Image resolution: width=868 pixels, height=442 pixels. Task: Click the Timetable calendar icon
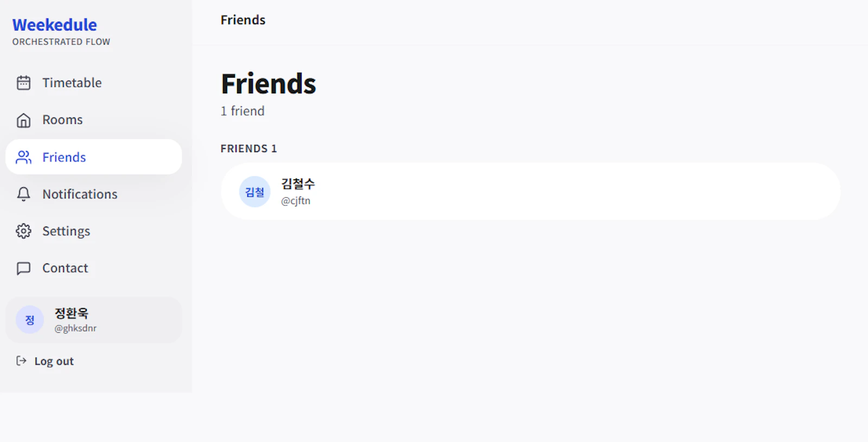[x=23, y=83]
